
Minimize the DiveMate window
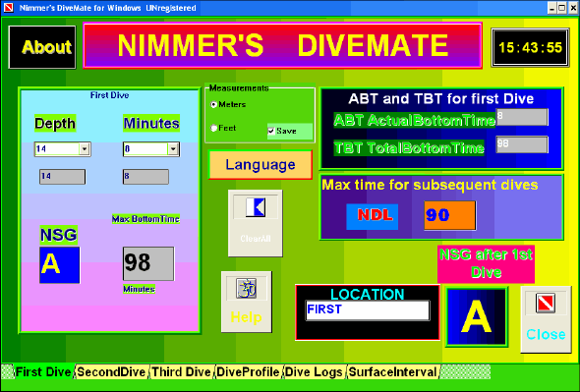click(x=551, y=8)
